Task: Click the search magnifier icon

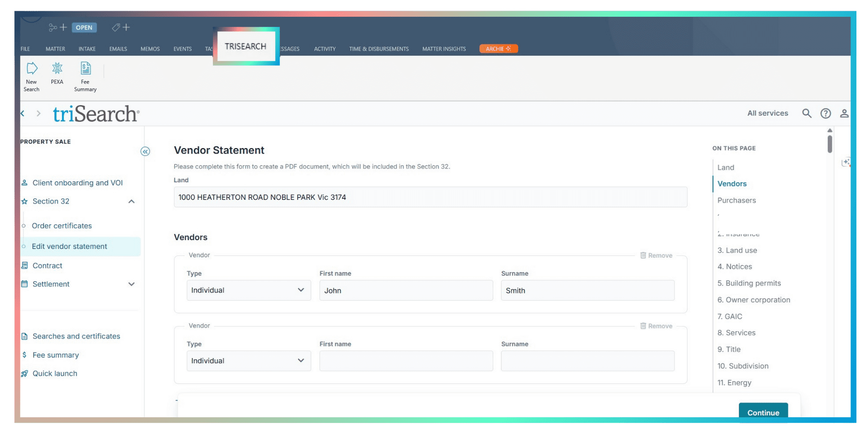Action: coord(806,113)
